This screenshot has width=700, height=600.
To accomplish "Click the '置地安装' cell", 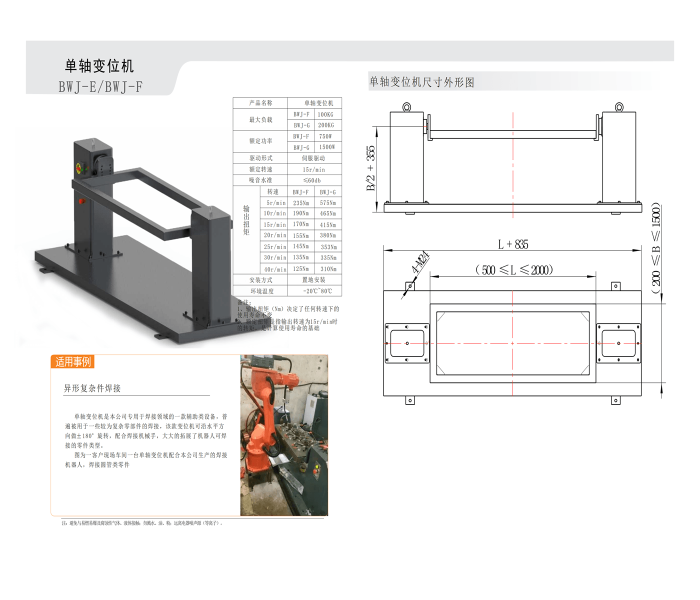I will pos(313,280).
